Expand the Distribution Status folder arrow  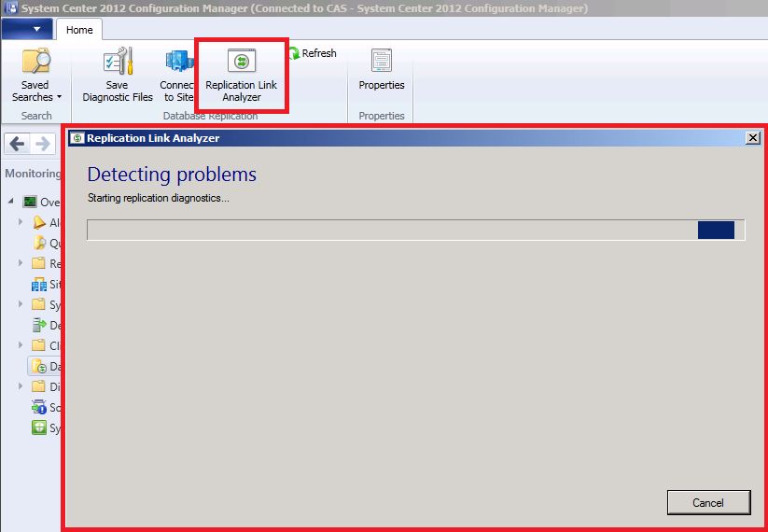click(x=21, y=386)
